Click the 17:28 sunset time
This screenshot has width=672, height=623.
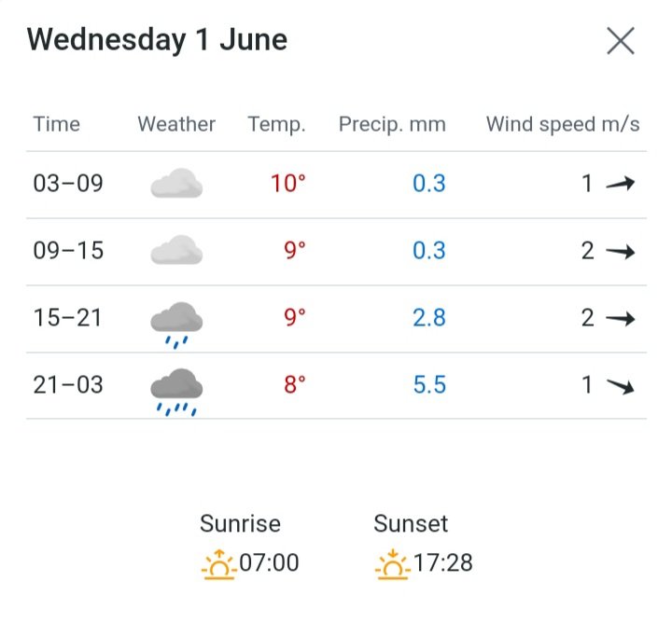443,563
